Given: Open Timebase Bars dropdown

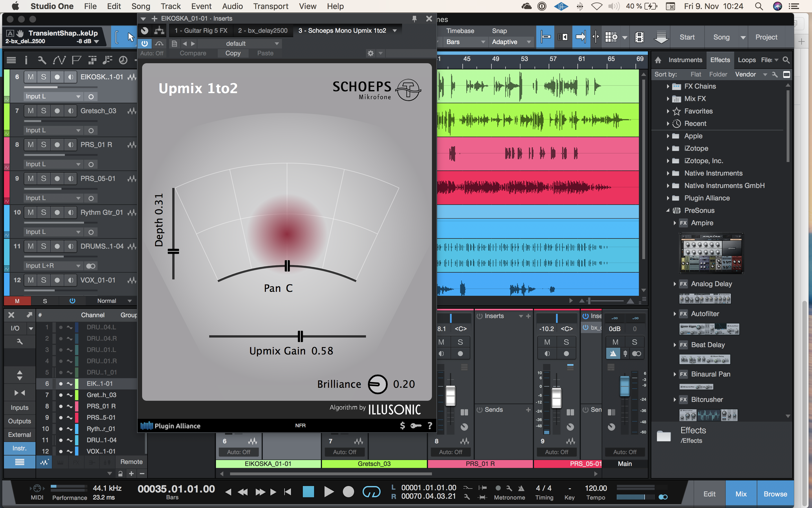Looking at the screenshot, I should [466, 42].
